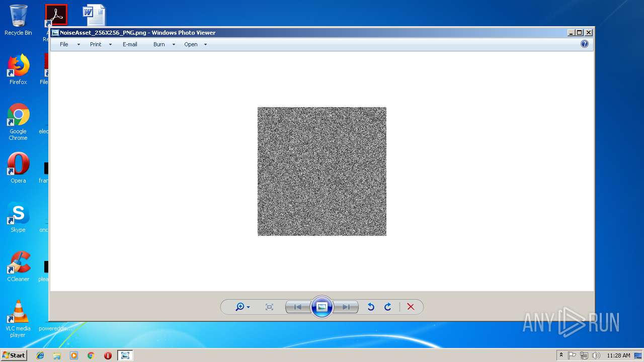Expand the Open dropdown arrow
The image size is (644, 362).
[205, 44]
